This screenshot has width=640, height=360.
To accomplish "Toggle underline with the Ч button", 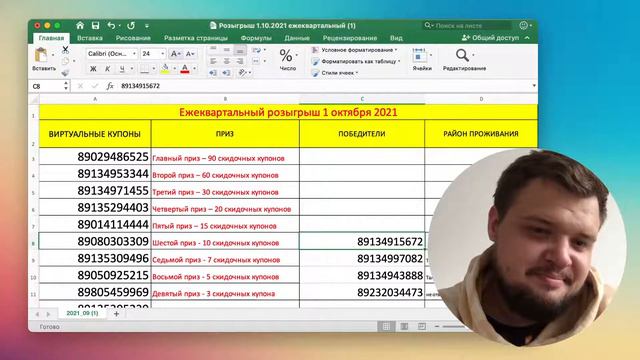I will point(122,69).
